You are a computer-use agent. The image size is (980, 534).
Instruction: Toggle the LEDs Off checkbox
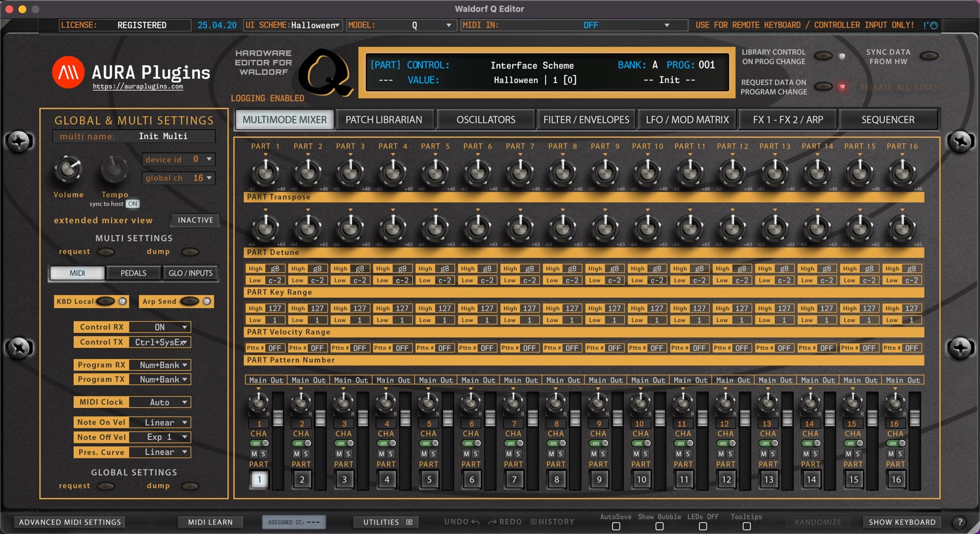703,526
